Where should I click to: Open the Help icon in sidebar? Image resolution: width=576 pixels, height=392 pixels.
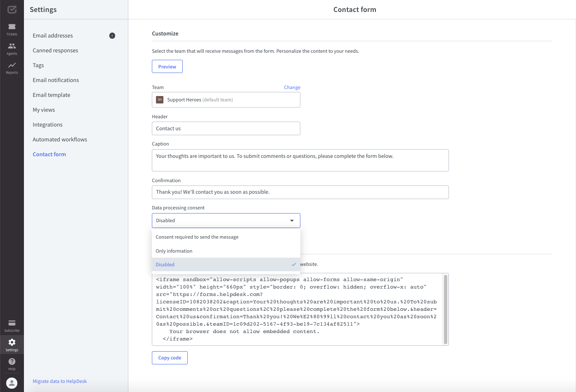pyautogui.click(x=12, y=363)
